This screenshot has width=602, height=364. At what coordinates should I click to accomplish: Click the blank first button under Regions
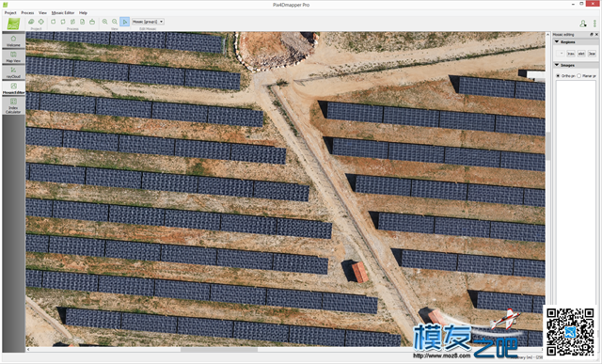click(561, 54)
